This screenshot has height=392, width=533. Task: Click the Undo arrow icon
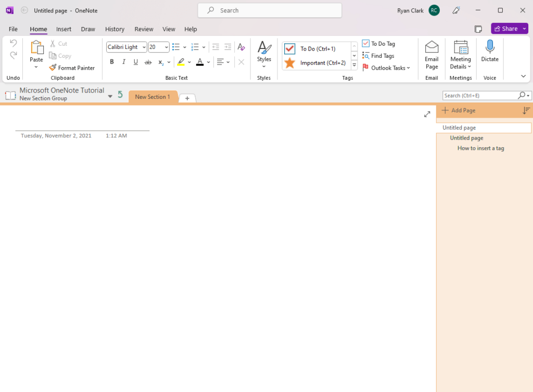[x=13, y=43]
